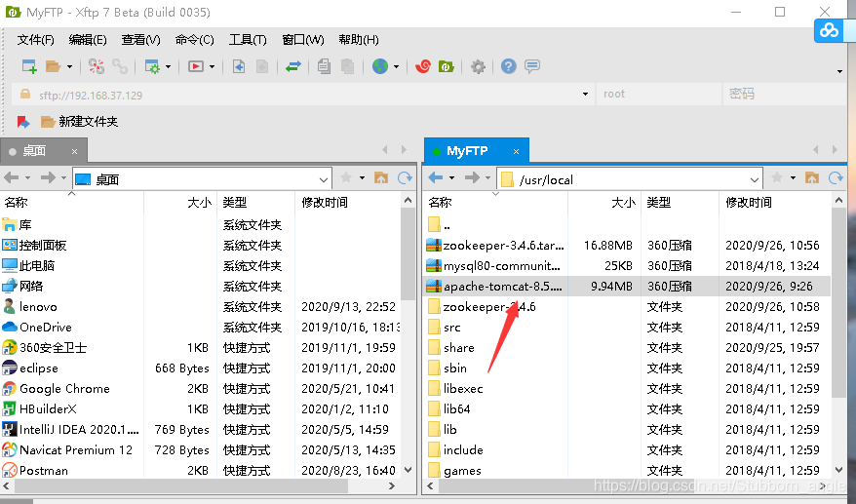Select zookeeper-3.4.6.tar archive file
Viewport: 856px width, 504px height.
[627, 246]
